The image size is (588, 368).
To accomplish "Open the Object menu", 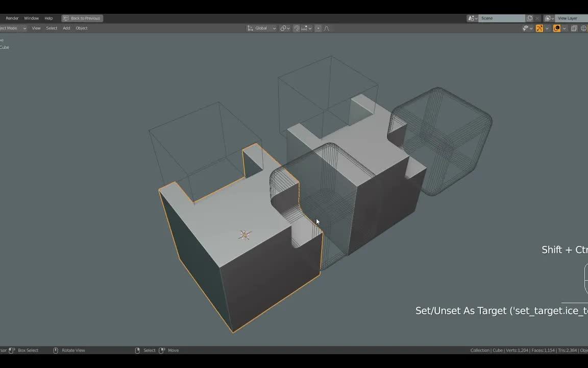I will (82, 28).
